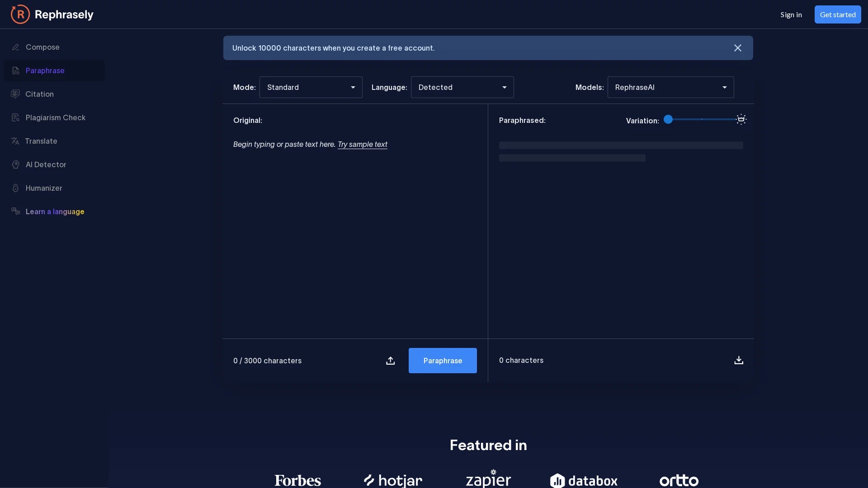Select Paraphrase in the sidebar

point(54,70)
